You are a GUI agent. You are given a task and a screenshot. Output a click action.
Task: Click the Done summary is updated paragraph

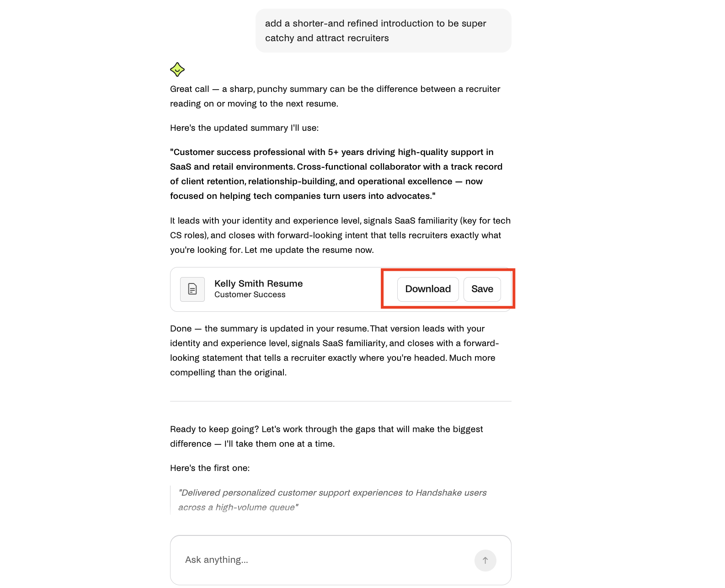335,350
